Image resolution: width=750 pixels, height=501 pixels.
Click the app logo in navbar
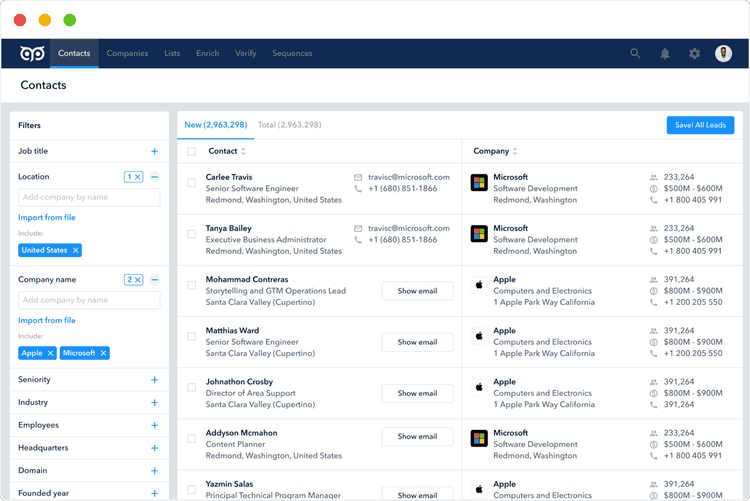pyautogui.click(x=32, y=53)
